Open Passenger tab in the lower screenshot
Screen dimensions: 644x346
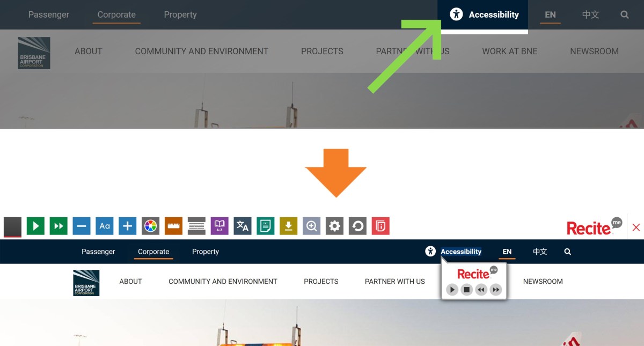click(x=98, y=252)
